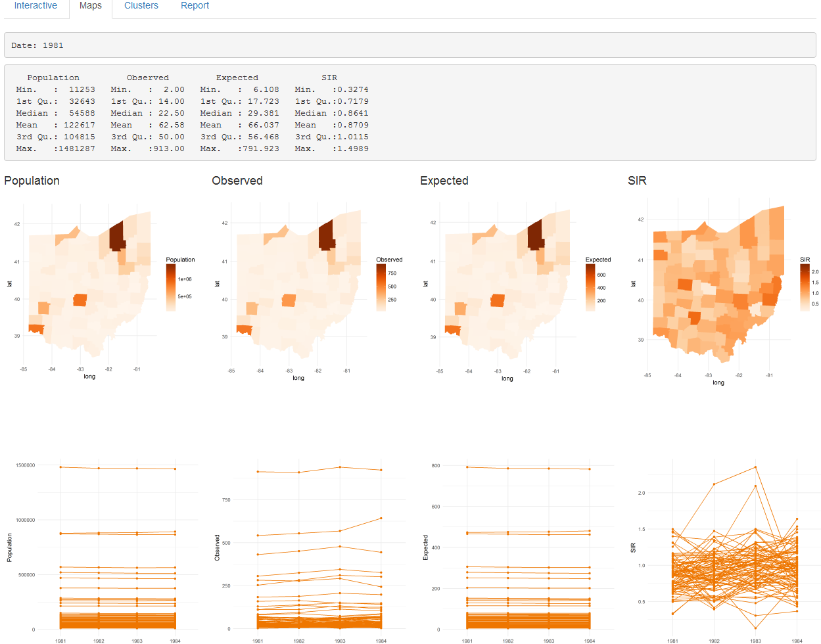Switch to the Interactive tab

point(35,6)
